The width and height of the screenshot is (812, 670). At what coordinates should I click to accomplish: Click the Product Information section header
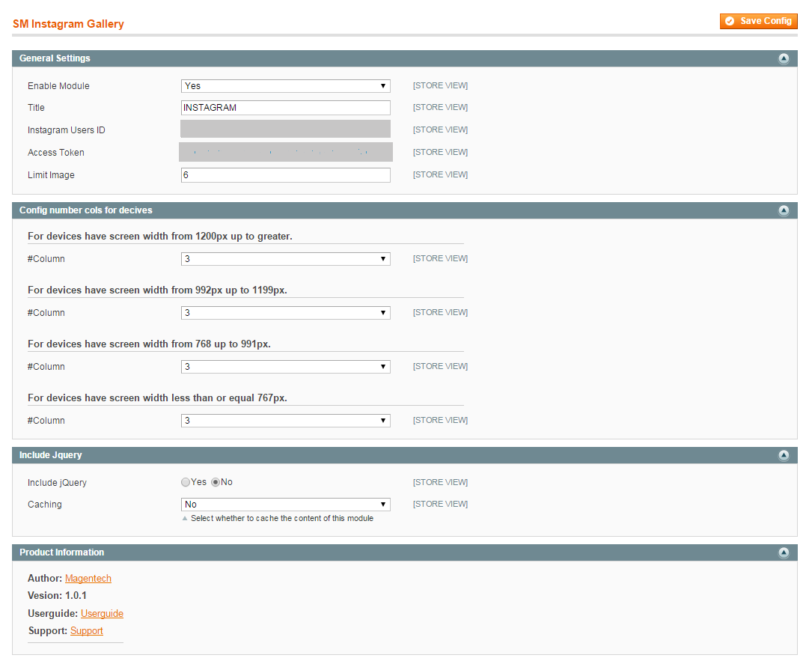coord(404,553)
